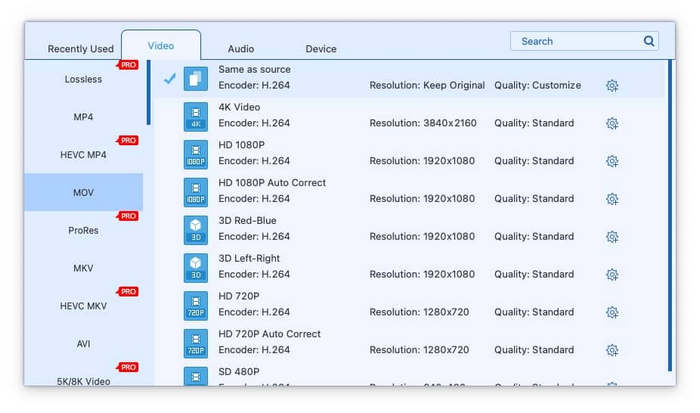Viewport: 700px width, 413px height.
Task: Click the search magnifier icon
Action: pyautogui.click(x=649, y=42)
